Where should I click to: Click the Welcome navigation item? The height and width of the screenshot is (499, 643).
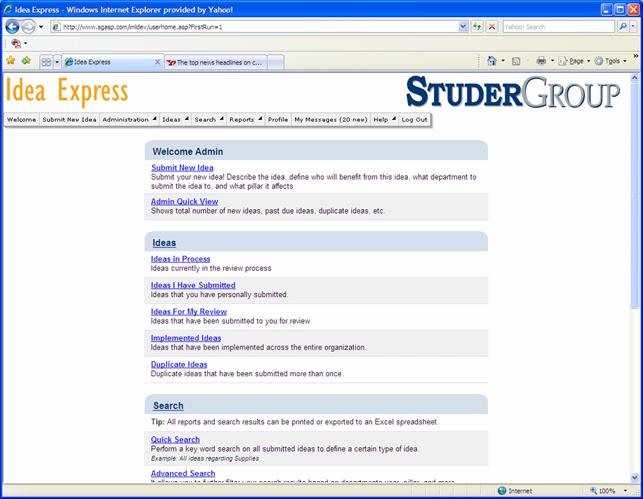21,120
